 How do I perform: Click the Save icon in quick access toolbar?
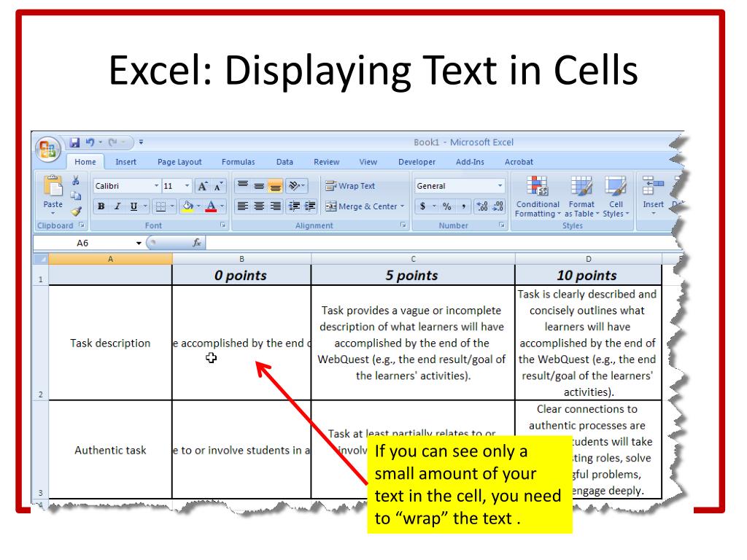tap(74, 141)
